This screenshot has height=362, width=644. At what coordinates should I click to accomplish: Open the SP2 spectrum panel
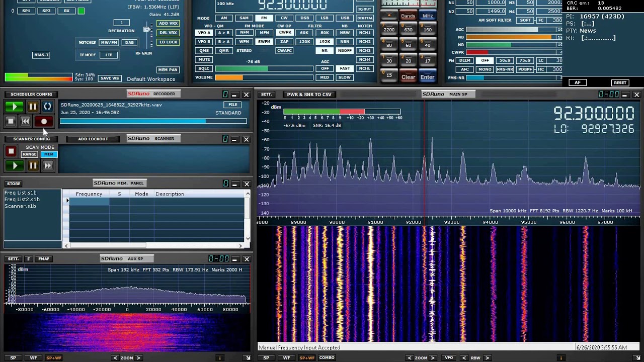pos(46,11)
